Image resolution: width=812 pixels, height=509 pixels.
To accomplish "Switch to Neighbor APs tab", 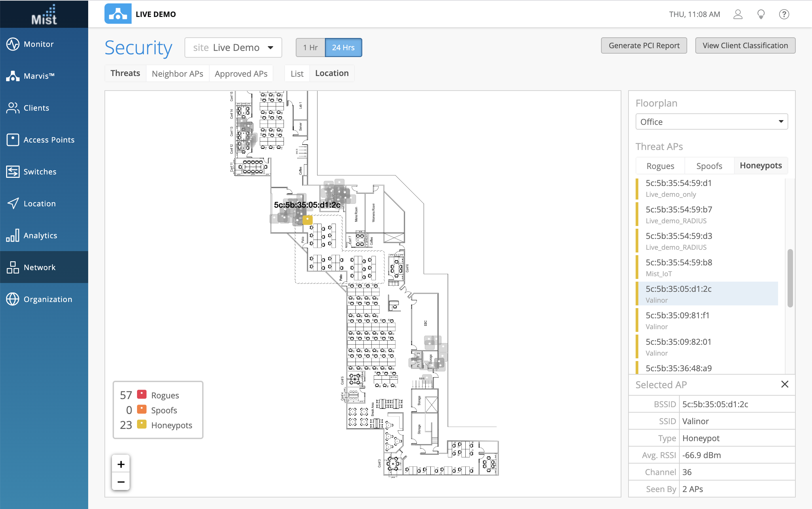I will click(177, 74).
